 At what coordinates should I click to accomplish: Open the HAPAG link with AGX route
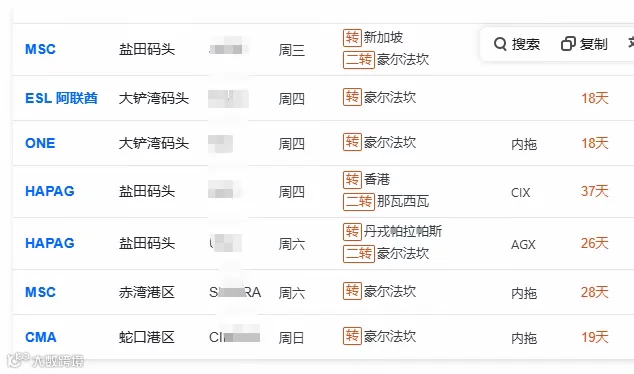point(50,243)
